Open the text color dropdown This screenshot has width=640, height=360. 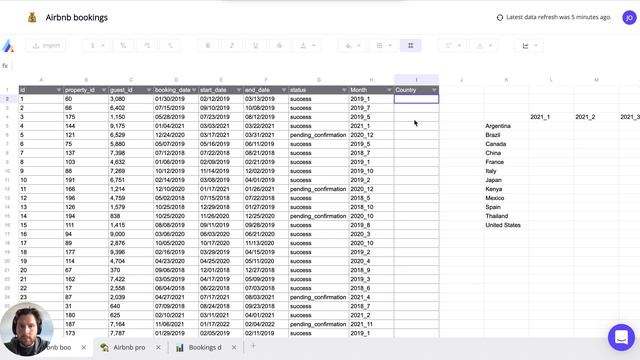(x=307, y=45)
